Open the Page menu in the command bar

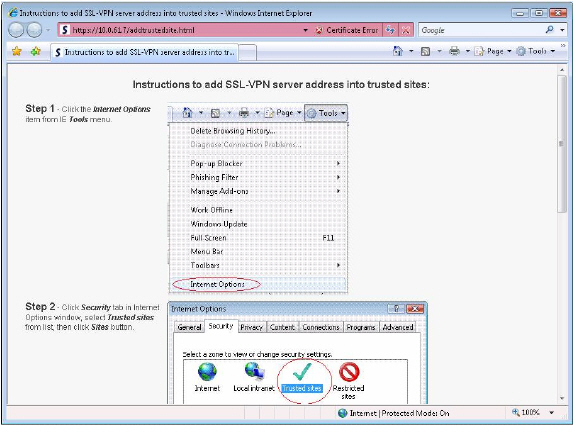click(493, 51)
